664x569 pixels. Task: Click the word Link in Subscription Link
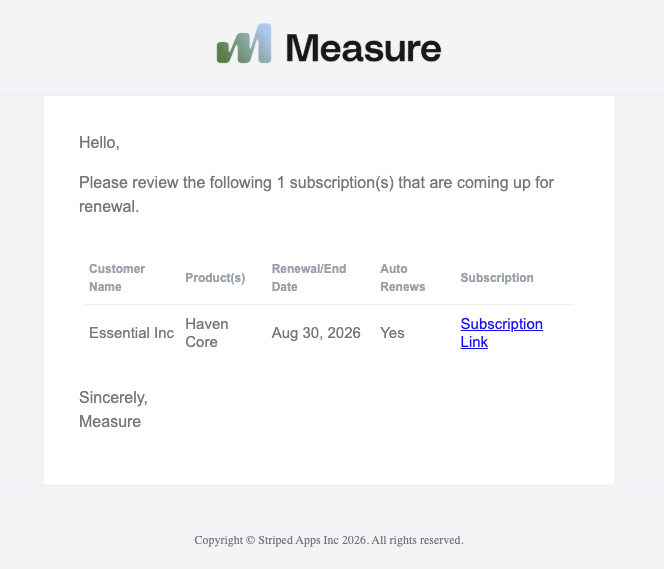pos(474,342)
